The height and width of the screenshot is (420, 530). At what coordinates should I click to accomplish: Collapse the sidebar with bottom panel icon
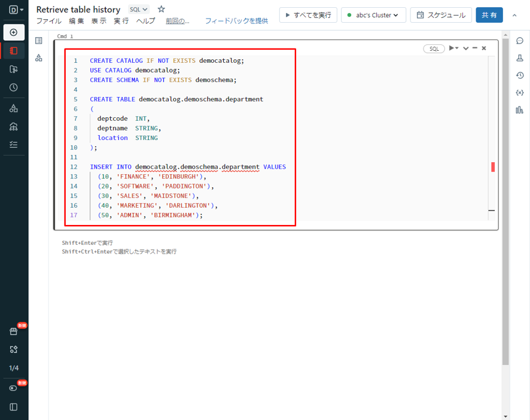tap(14, 407)
